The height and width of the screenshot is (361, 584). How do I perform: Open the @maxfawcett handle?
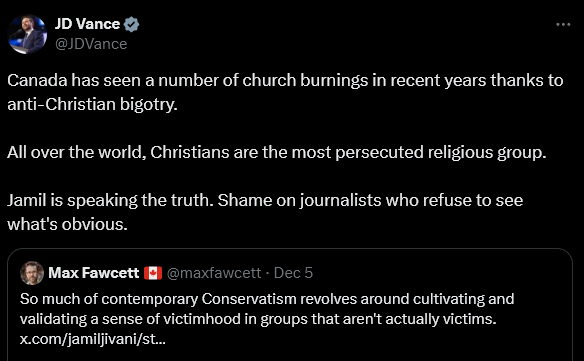pyautogui.click(x=214, y=273)
